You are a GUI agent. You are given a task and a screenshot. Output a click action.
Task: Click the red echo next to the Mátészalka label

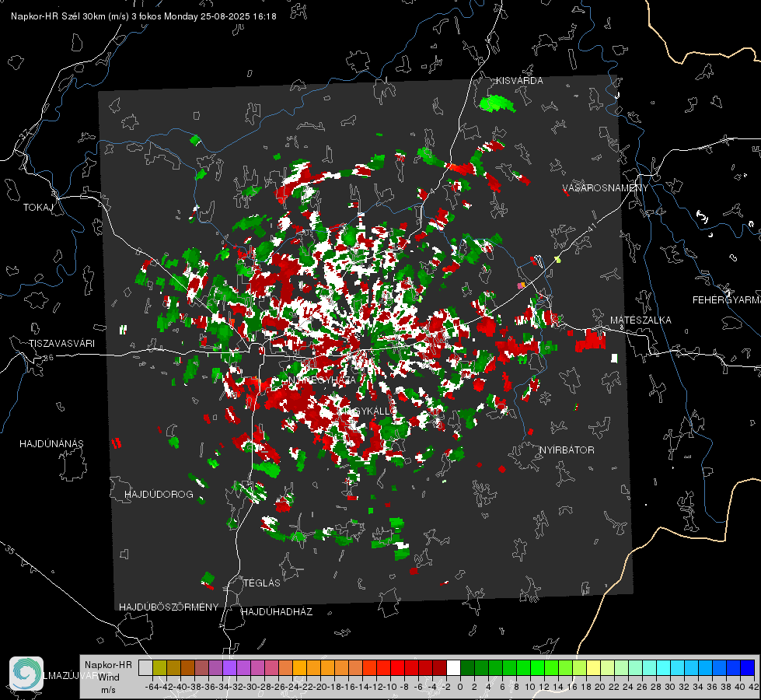tap(591, 340)
